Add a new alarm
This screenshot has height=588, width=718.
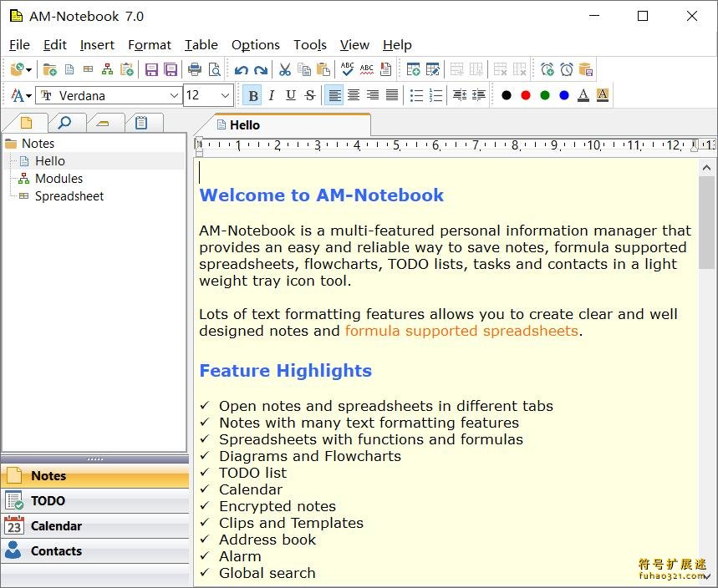(547, 69)
